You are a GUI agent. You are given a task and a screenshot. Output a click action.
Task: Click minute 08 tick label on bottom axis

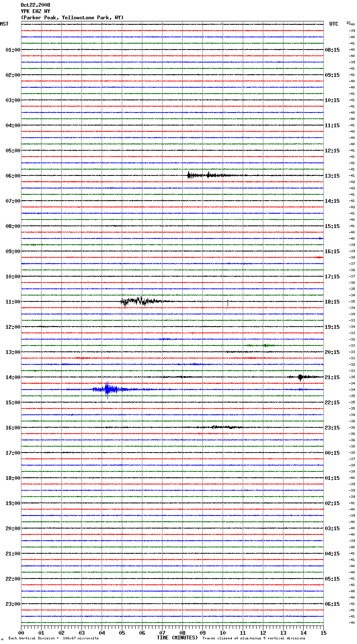[x=182, y=633]
